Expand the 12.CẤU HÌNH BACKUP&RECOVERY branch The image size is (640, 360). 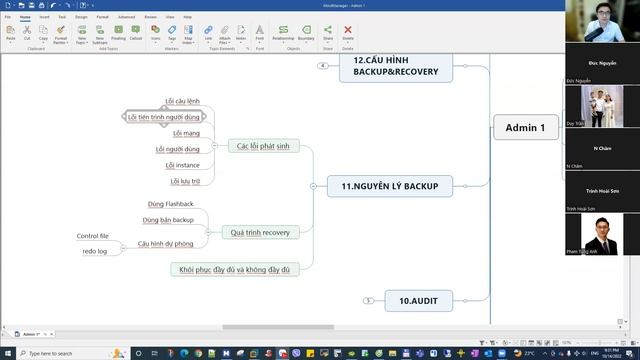322,66
